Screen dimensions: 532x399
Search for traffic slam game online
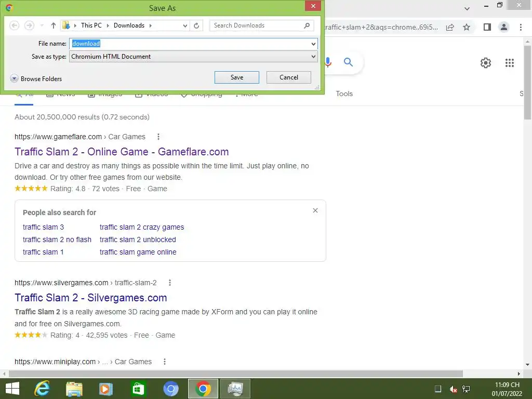[x=138, y=252]
